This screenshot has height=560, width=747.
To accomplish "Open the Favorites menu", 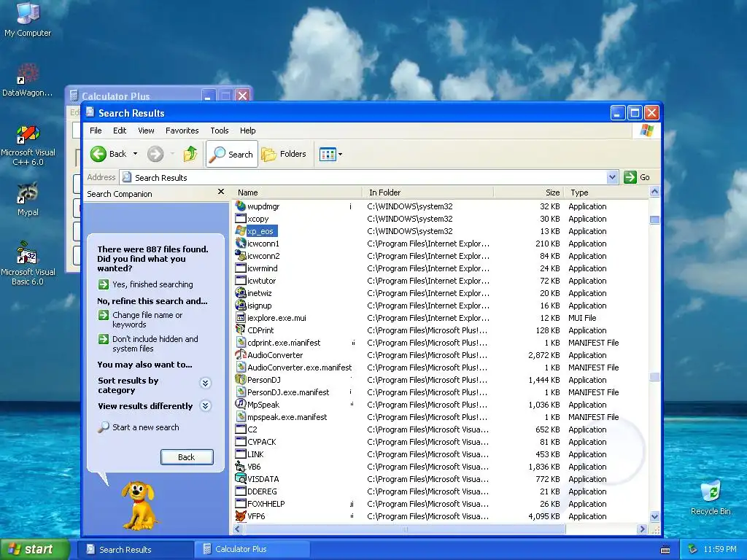I will pyautogui.click(x=182, y=131).
